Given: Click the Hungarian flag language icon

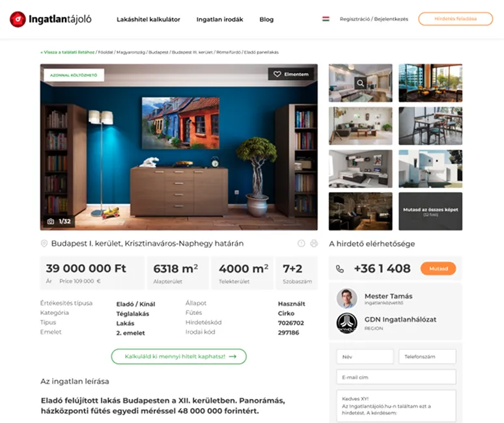Looking at the screenshot, I should point(326,19).
